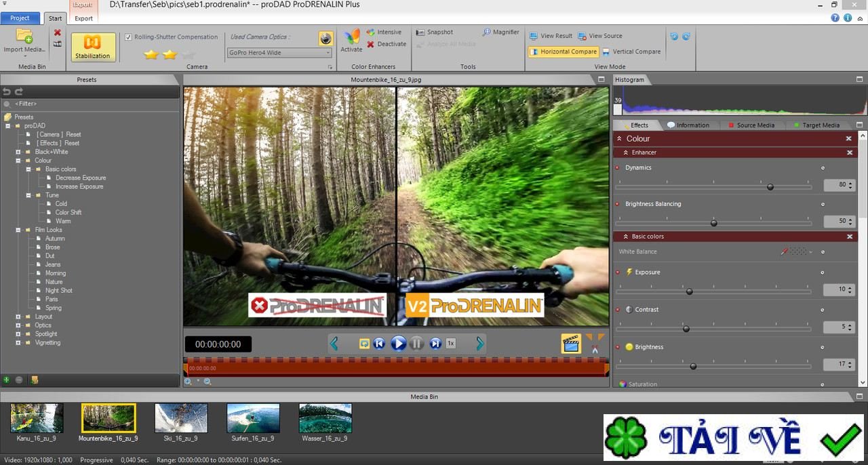Expand the Vignetting preset folder
This screenshot has width=868, height=465.
point(19,343)
